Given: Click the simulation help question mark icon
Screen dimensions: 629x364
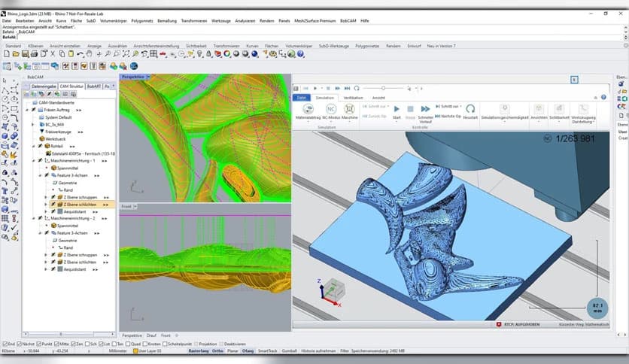Looking at the screenshot, I should coord(603,97).
